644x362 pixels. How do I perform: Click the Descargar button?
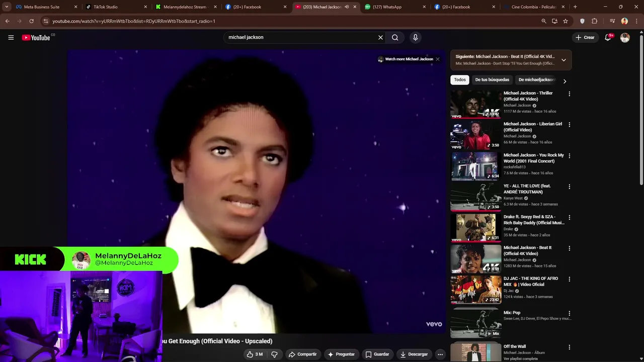[414, 354]
